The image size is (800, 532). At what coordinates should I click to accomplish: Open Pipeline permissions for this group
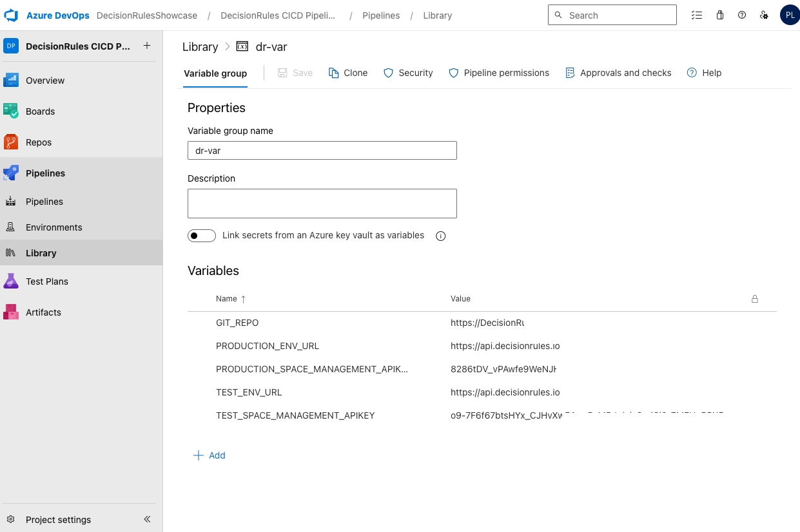point(499,73)
